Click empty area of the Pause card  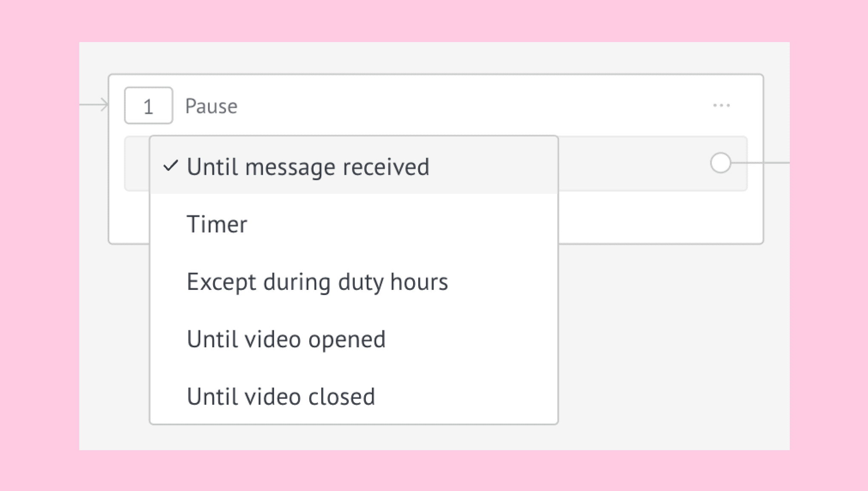[660, 217]
